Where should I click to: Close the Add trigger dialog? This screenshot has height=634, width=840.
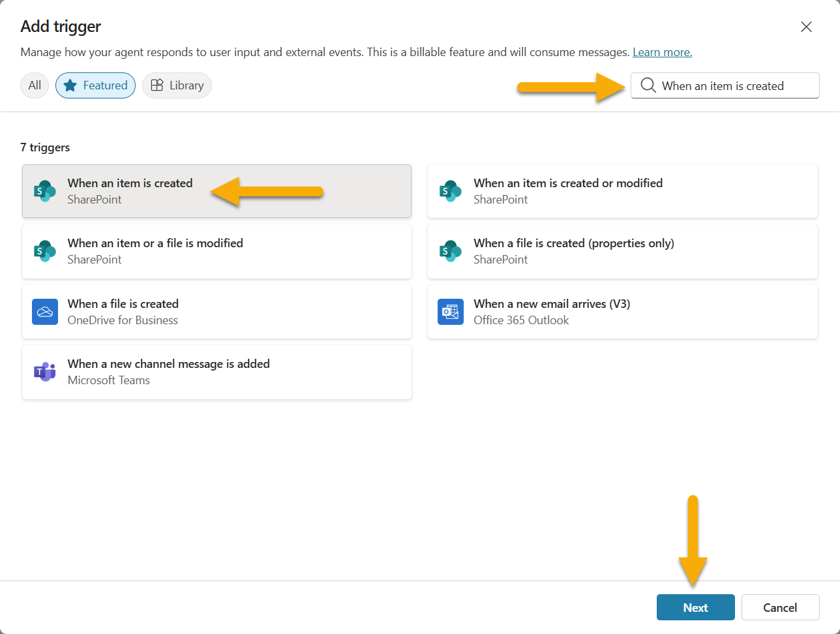point(806,27)
